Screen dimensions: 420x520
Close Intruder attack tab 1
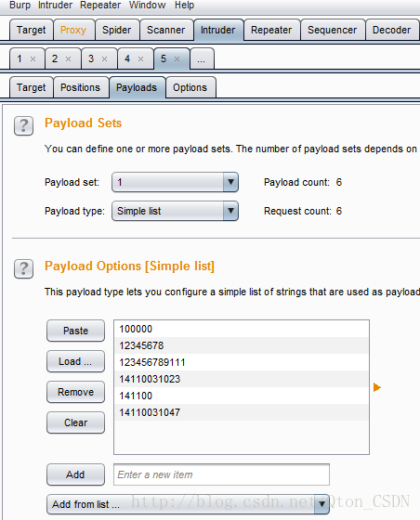[33, 59]
